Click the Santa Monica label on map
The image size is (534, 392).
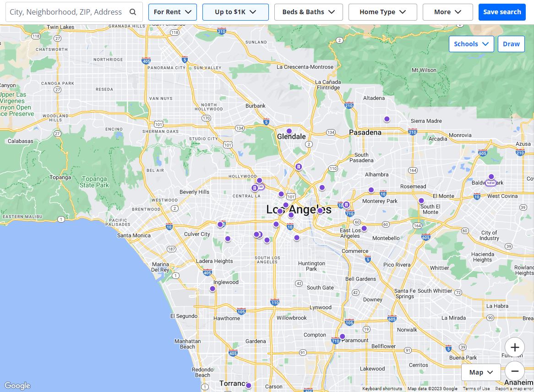(134, 235)
